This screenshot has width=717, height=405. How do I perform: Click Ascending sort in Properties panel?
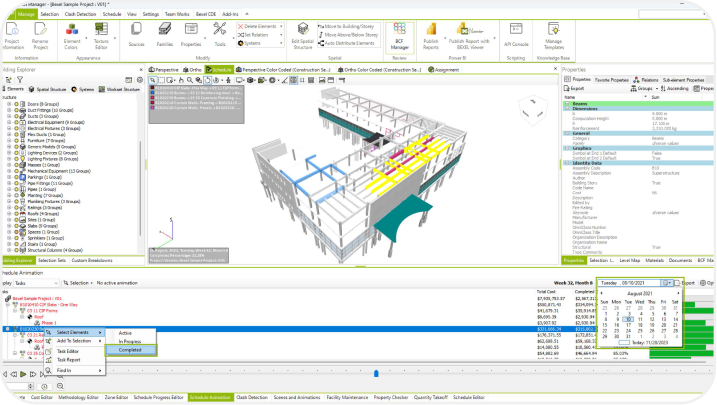point(674,88)
